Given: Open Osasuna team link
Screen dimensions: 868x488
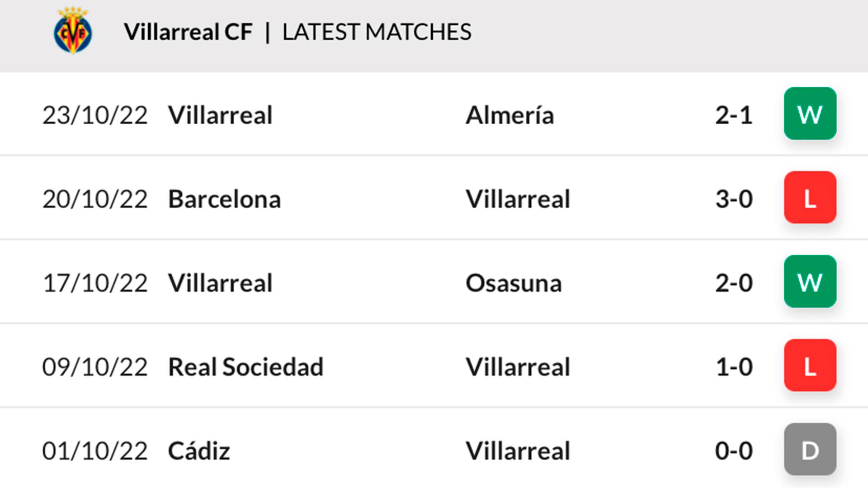Looking at the screenshot, I should [514, 283].
